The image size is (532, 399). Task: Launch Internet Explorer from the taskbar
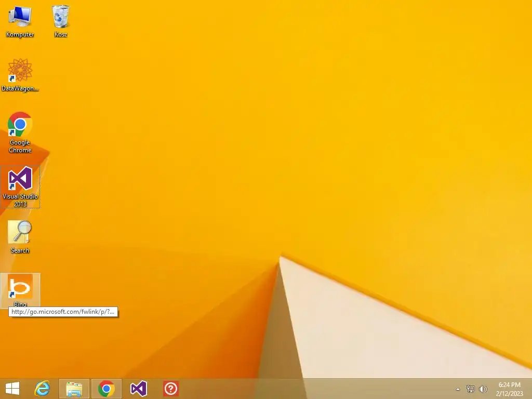tap(43, 389)
